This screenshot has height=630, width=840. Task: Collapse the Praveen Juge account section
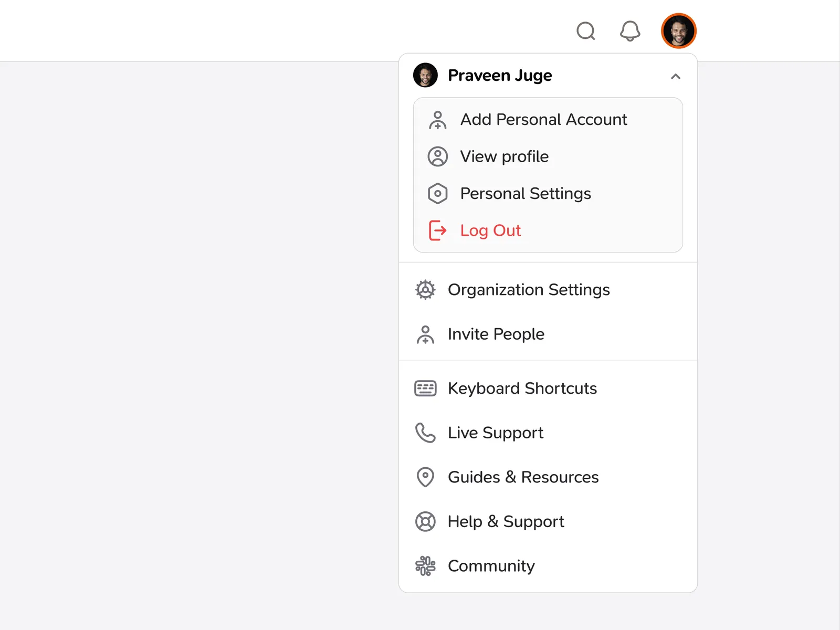[676, 77]
